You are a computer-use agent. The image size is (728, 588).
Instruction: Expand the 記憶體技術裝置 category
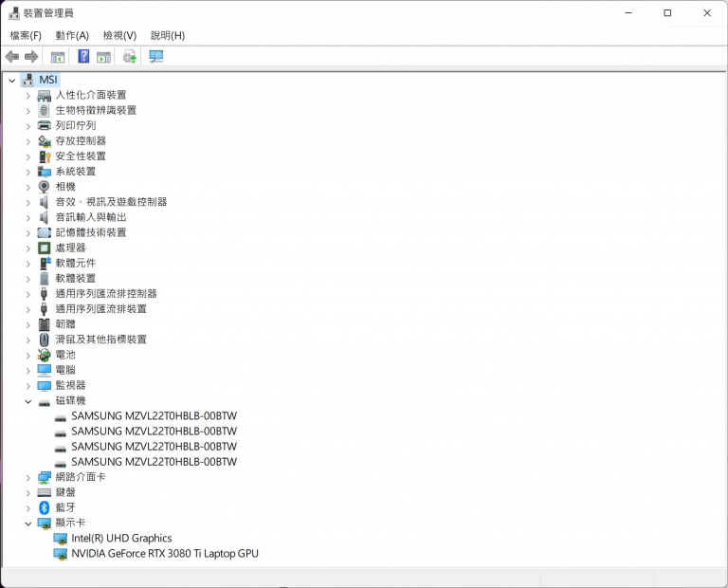pos(27,233)
